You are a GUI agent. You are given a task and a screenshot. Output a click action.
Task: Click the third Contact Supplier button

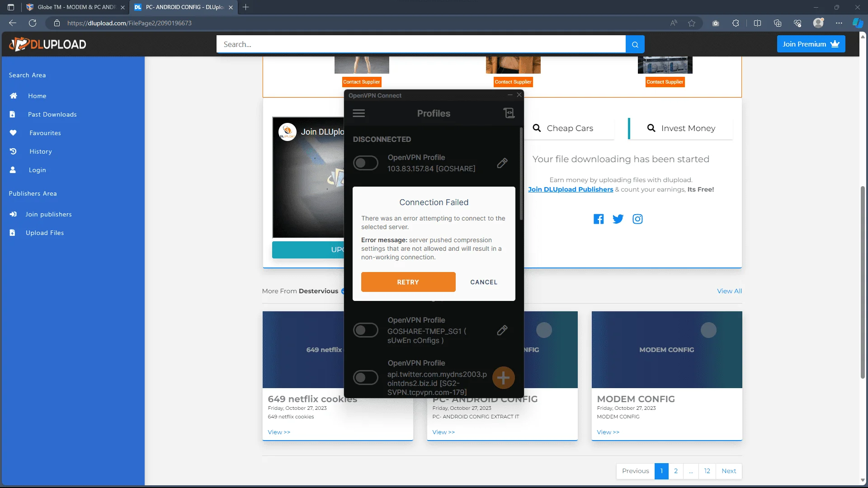coord(665,82)
